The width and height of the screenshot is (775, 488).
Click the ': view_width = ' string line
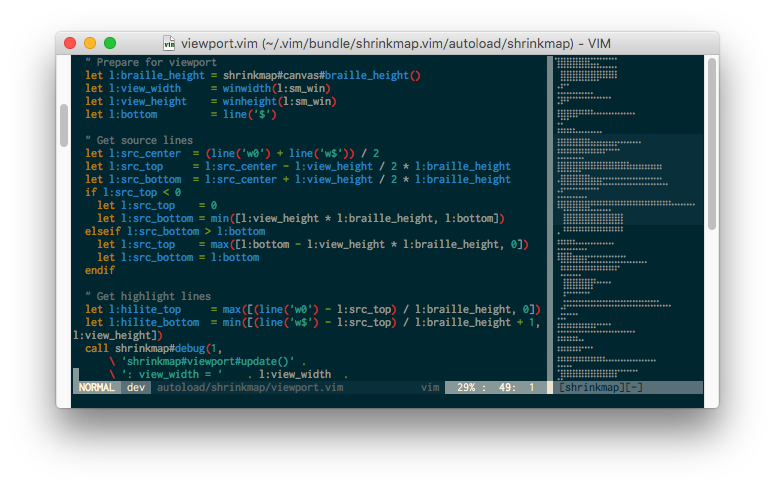(x=172, y=374)
